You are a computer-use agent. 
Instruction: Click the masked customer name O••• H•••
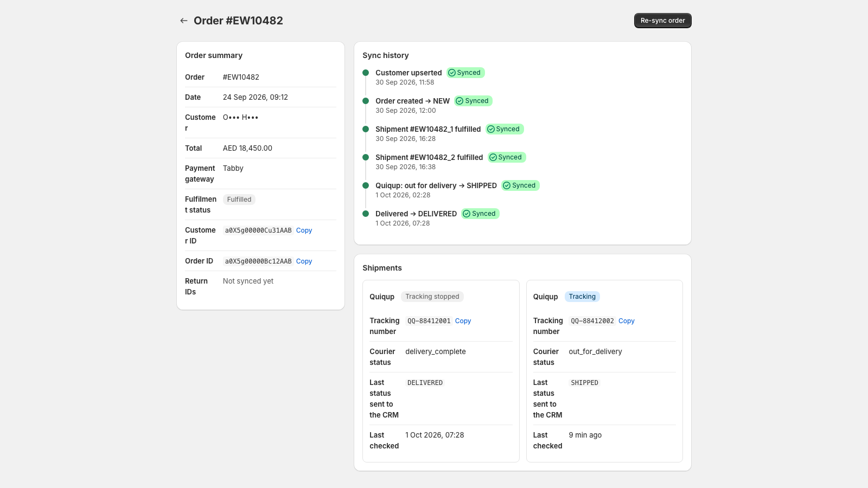click(240, 117)
